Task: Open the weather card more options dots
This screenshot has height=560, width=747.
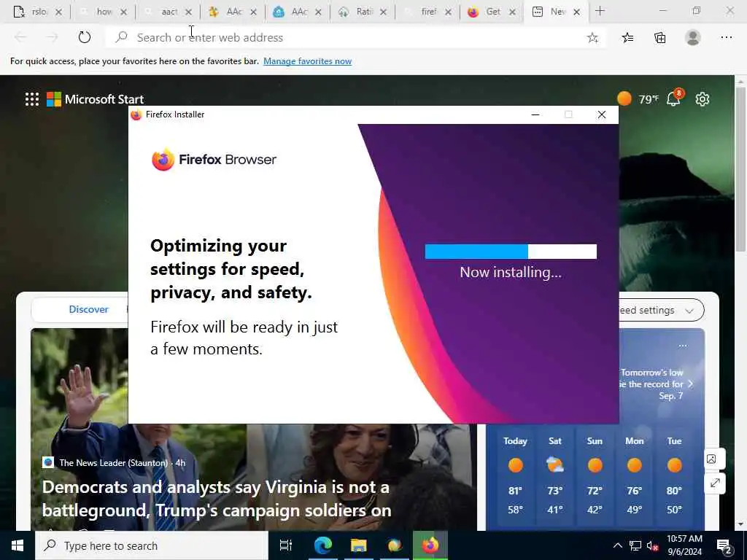Action: coord(683,346)
